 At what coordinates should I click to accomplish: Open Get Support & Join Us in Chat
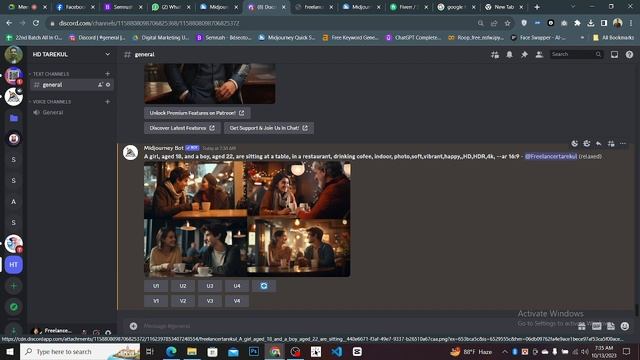pos(269,128)
